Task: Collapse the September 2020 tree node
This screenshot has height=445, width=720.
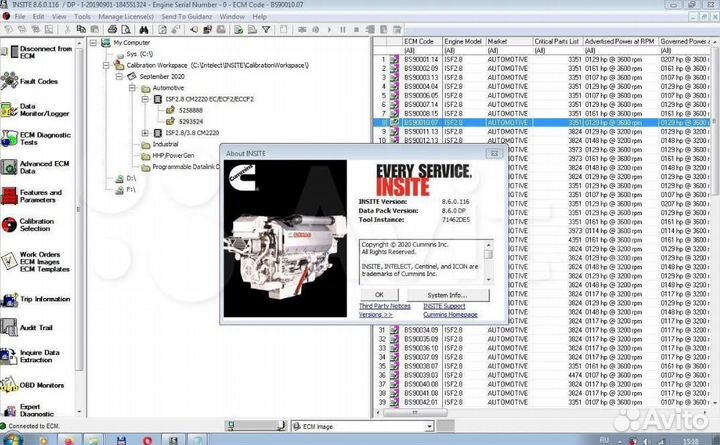Action: click(x=119, y=76)
